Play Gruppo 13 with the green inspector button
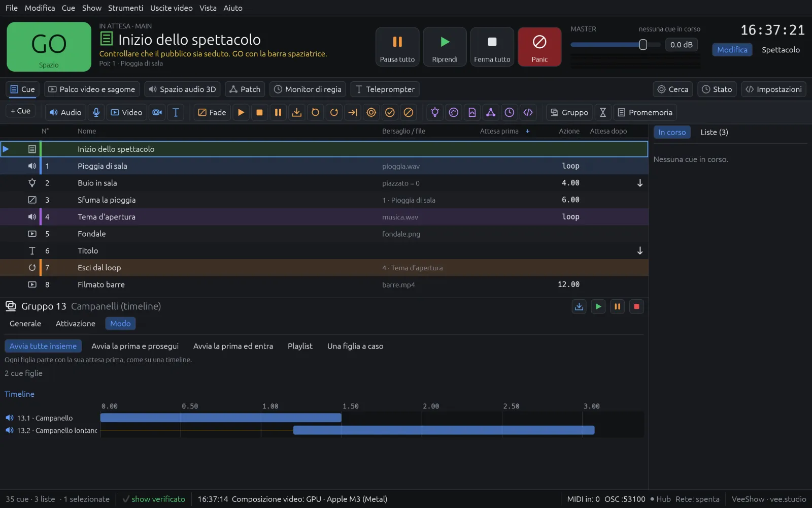The height and width of the screenshot is (508, 812). (x=598, y=306)
